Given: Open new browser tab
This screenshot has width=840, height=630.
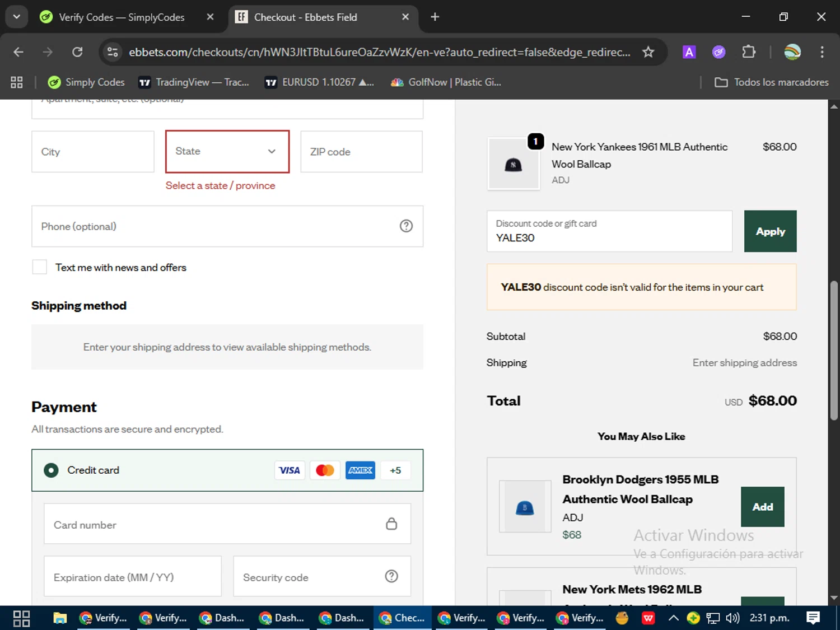Looking at the screenshot, I should pos(435,17).
